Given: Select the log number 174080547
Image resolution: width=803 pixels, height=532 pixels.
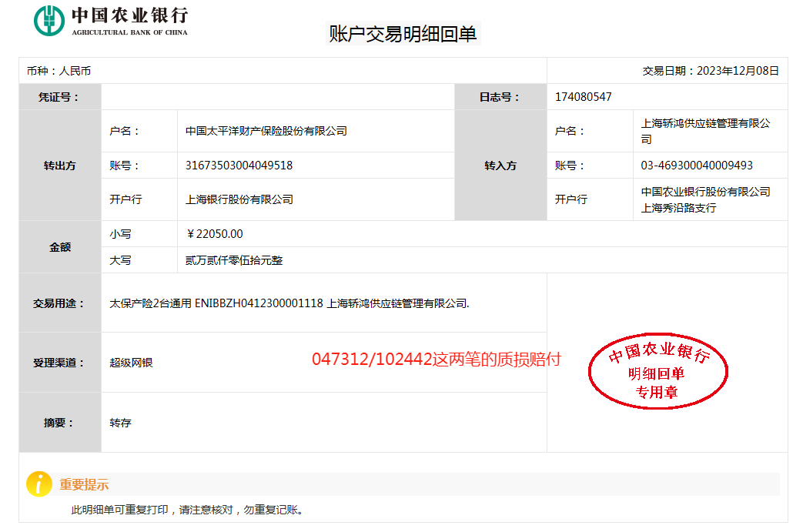Looking at the screenshot, I should [583, 97].
